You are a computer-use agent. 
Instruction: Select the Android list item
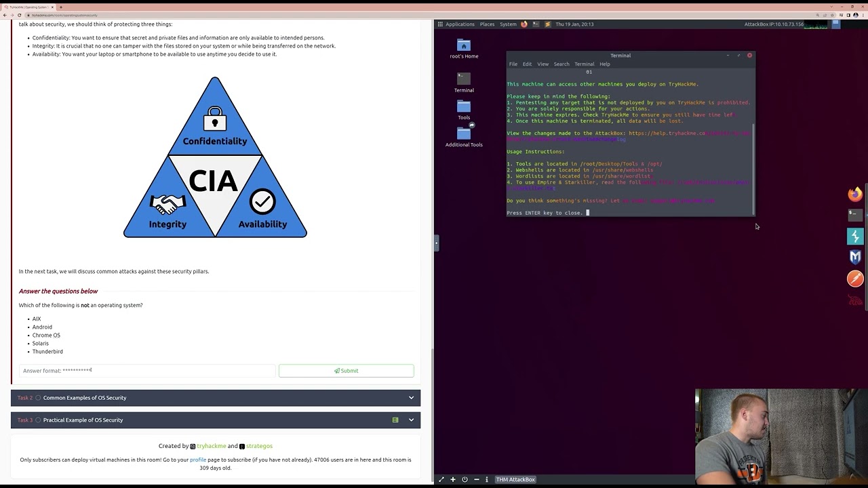tap(42, 327)
